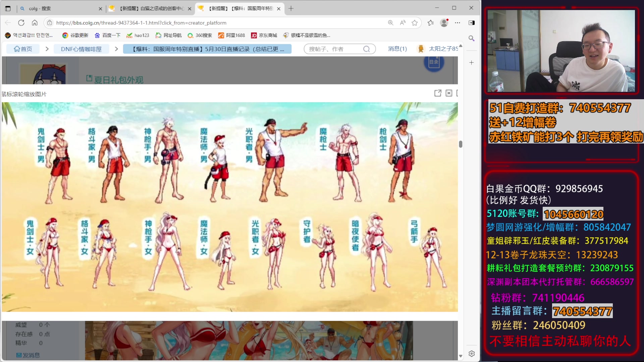
Task: Open the 网址导航 bookmark
Action: click(x=168, y=35)
